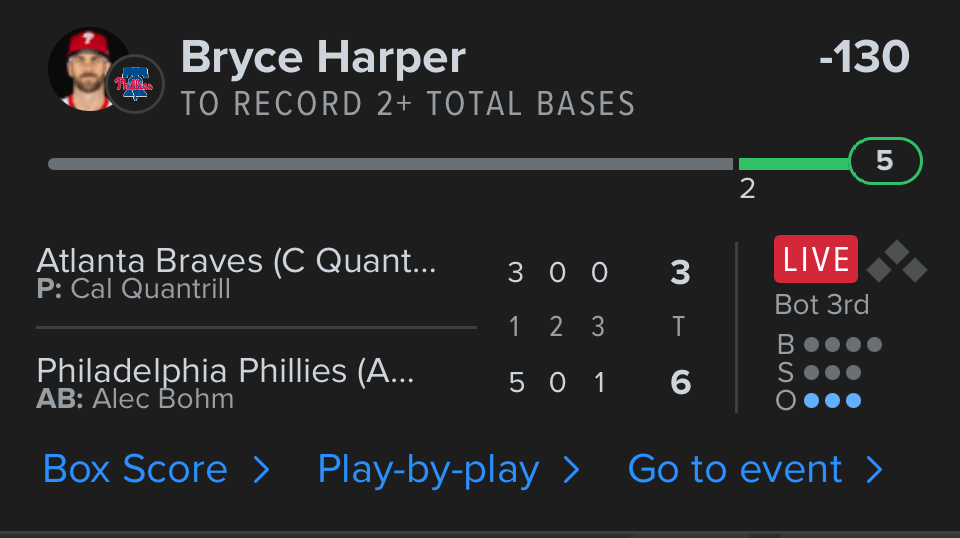Open the Box Score link
This screenshot has height=538, width=960.
[135, 469]
